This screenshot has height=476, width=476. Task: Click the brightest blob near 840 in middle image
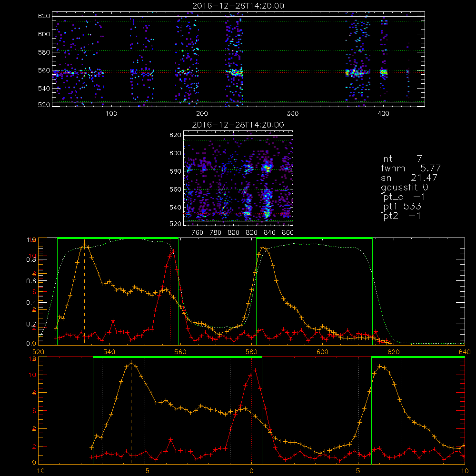pos(267,168)
